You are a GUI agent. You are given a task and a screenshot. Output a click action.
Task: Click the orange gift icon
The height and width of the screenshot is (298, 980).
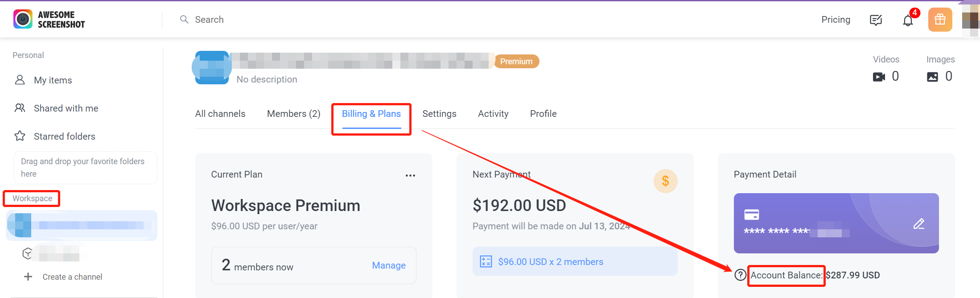click(940, 20)
